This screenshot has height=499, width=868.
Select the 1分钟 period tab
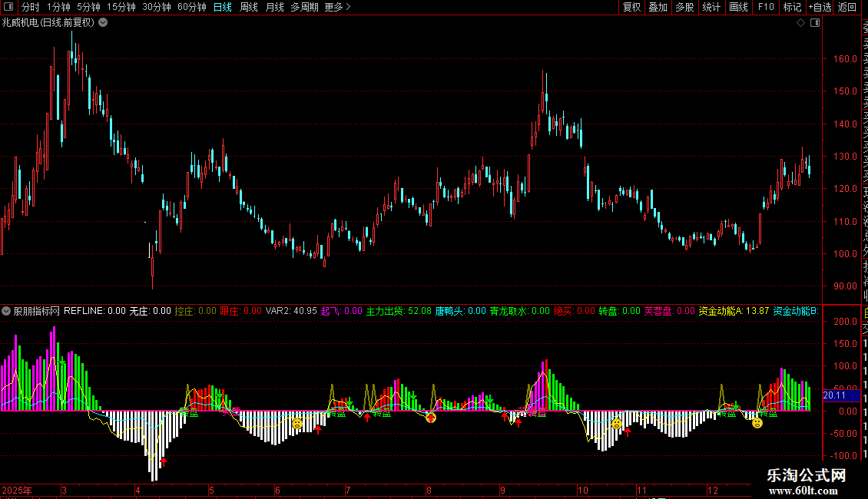(x=58, y=7)
